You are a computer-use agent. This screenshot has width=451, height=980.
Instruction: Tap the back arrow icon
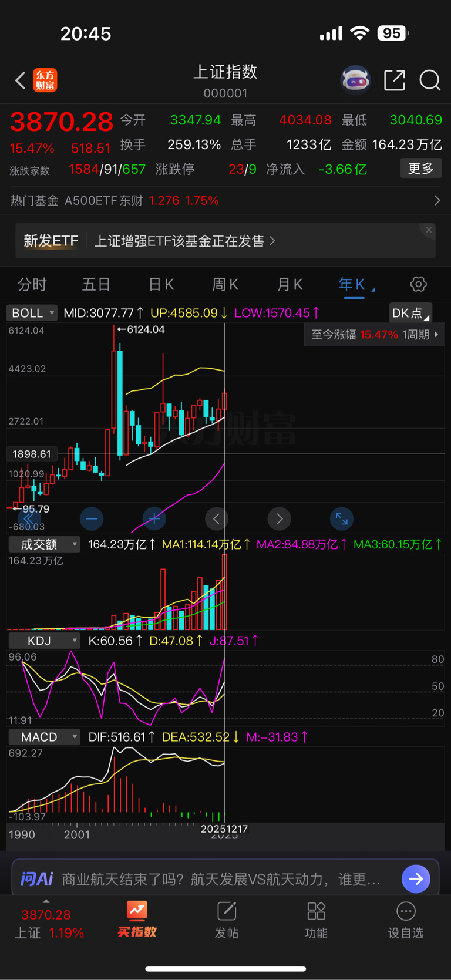pyautogui.click(x=20, y=80)
